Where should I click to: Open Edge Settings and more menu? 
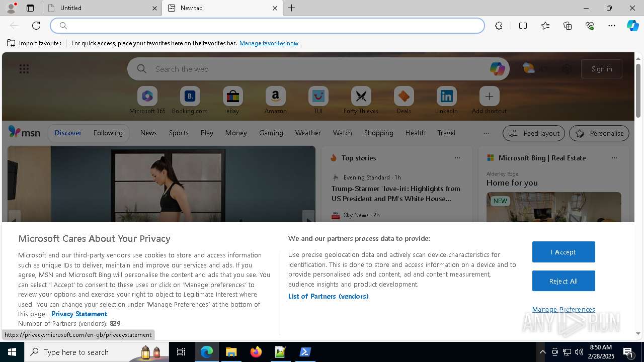(x=612, y=26)
